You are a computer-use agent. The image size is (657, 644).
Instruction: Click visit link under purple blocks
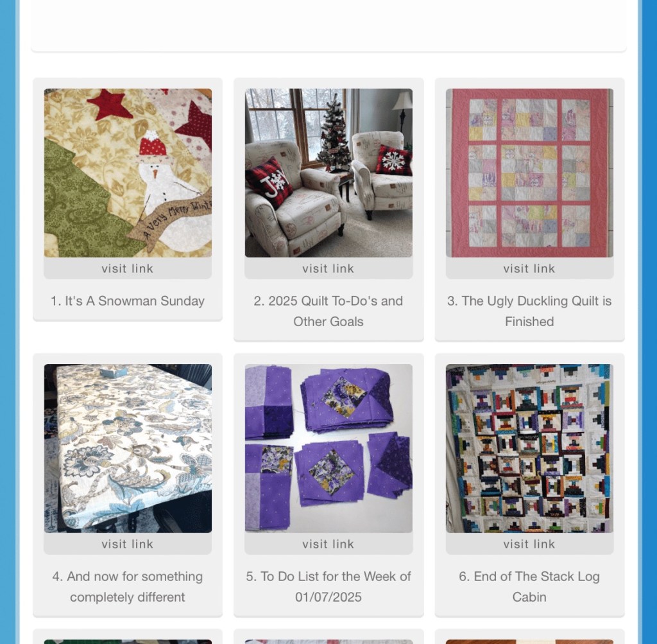(x=328, y=544)
